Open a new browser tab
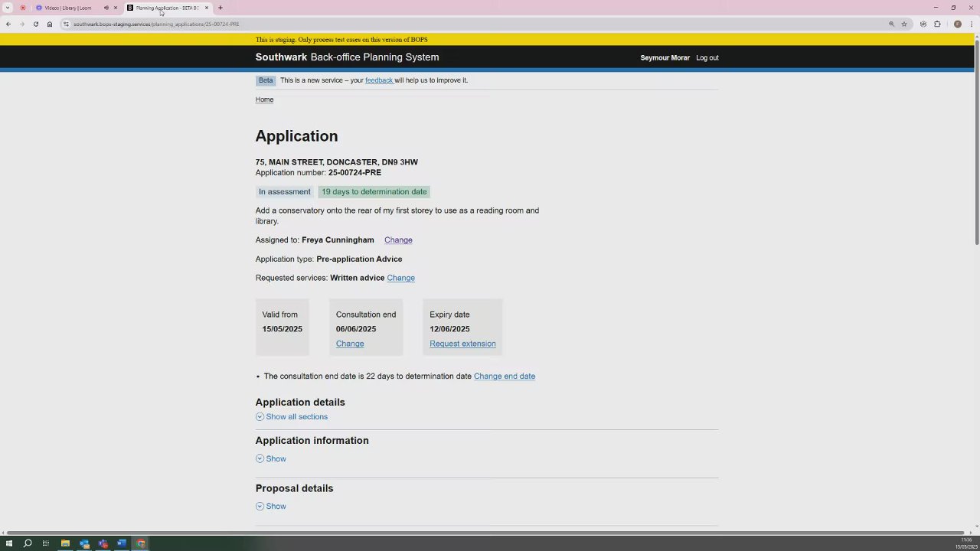This screenshot has height=551, width=980. pyautogui.click(x=220, y=8)
